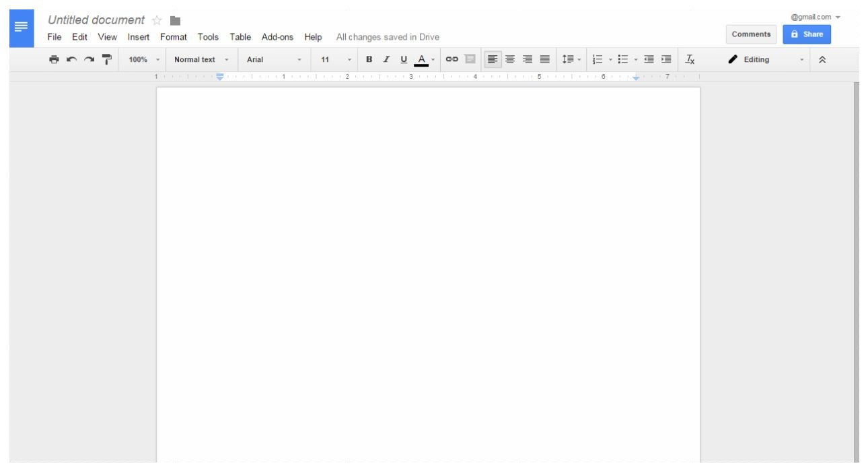Click the move to folder icon
Screen dimensions: 868x470
click(x=176, y=21)
